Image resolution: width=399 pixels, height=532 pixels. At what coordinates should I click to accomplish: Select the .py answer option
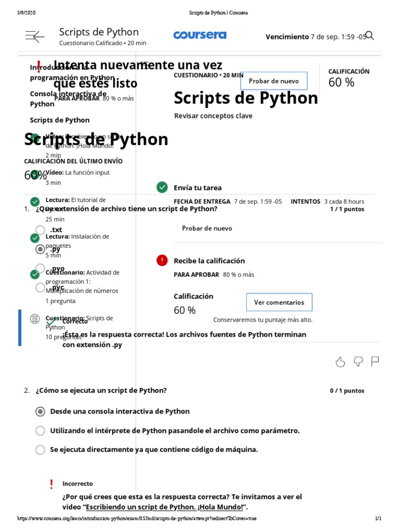[x=40, y=249]
